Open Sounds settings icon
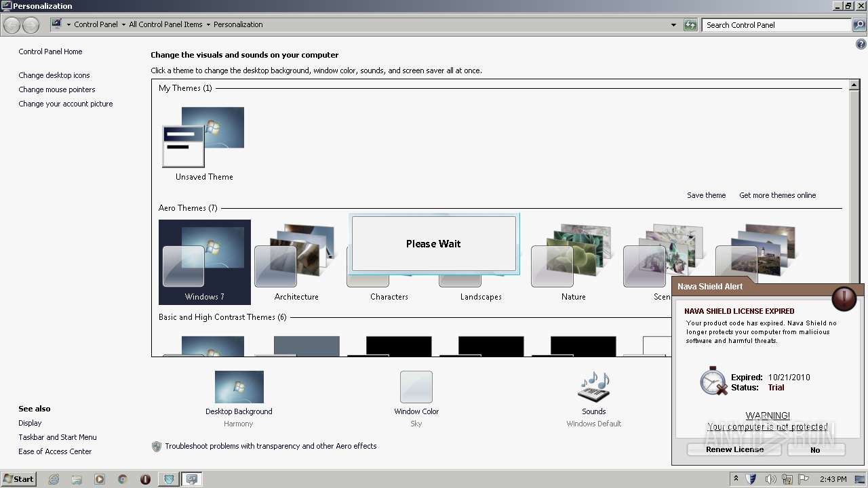The image size is (868, 488). pyautogui.click(x=594, y=387)
